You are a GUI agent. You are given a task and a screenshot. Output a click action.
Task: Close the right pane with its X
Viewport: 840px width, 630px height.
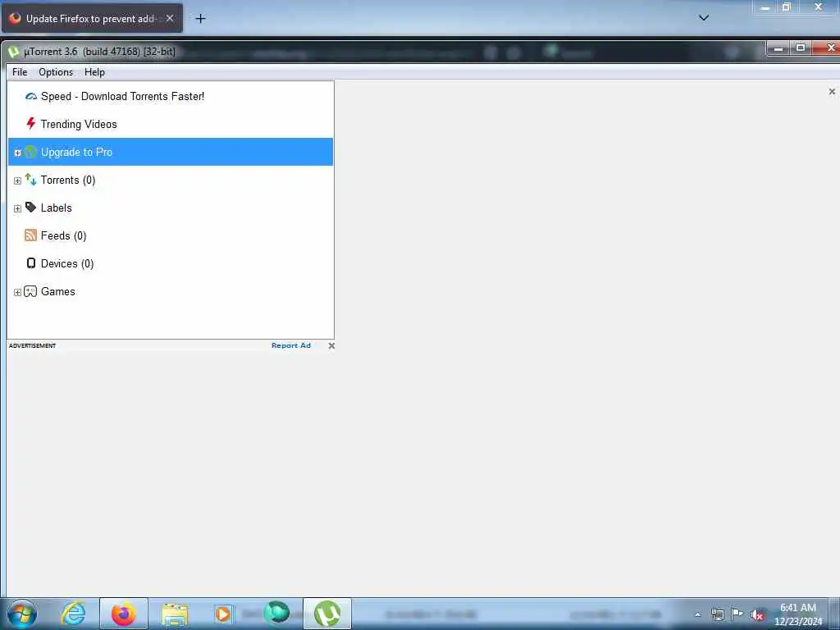[x=832, y=92]
